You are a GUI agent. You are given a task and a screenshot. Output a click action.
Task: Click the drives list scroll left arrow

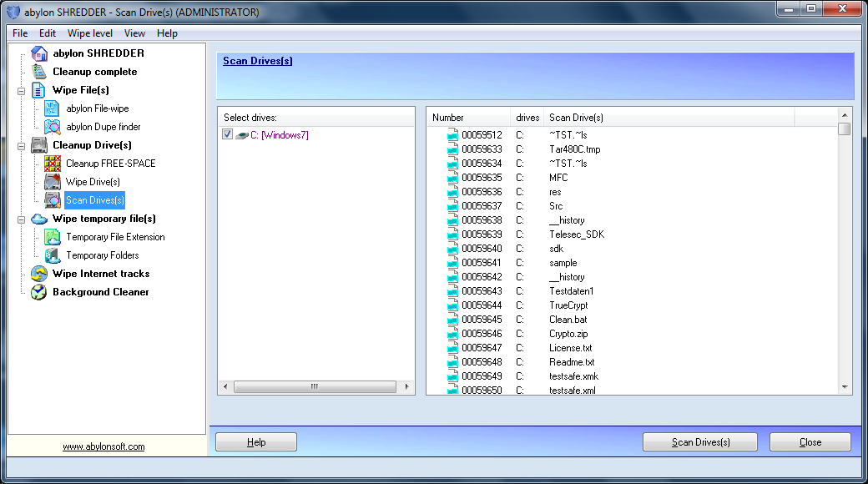click(225, 386)
